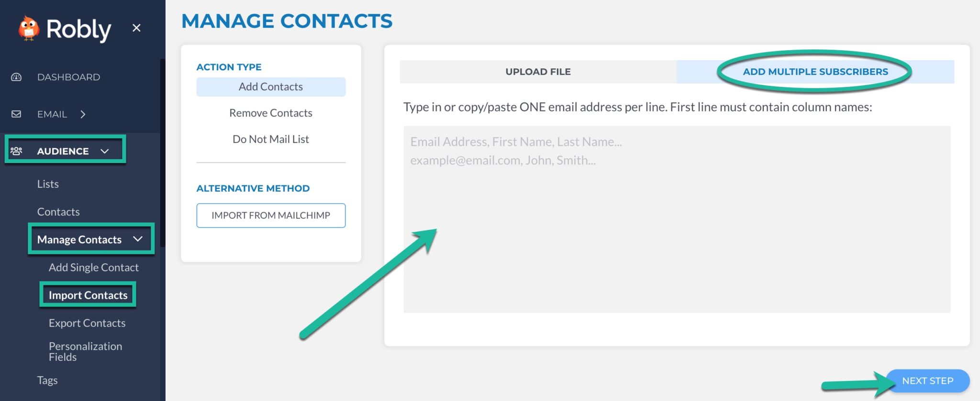Screen dimensions: 980x401
Task: Select the Add Contacts action type
Action: pos(270,87)
